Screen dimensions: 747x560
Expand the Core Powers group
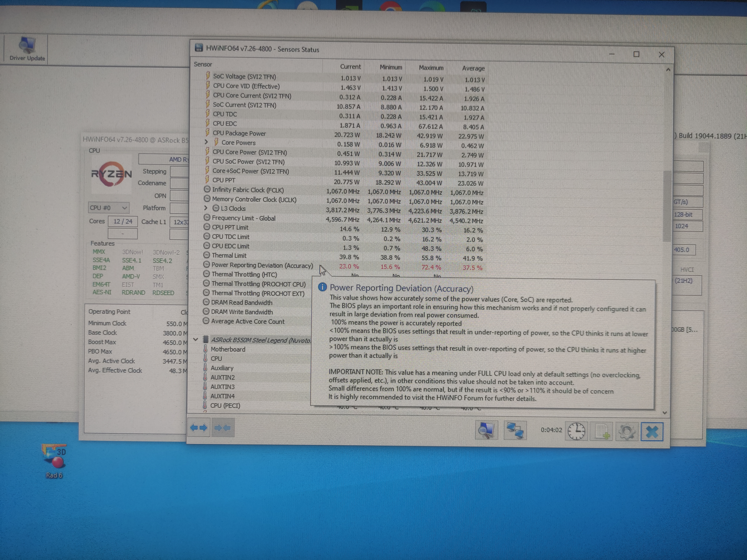[206, 142]
